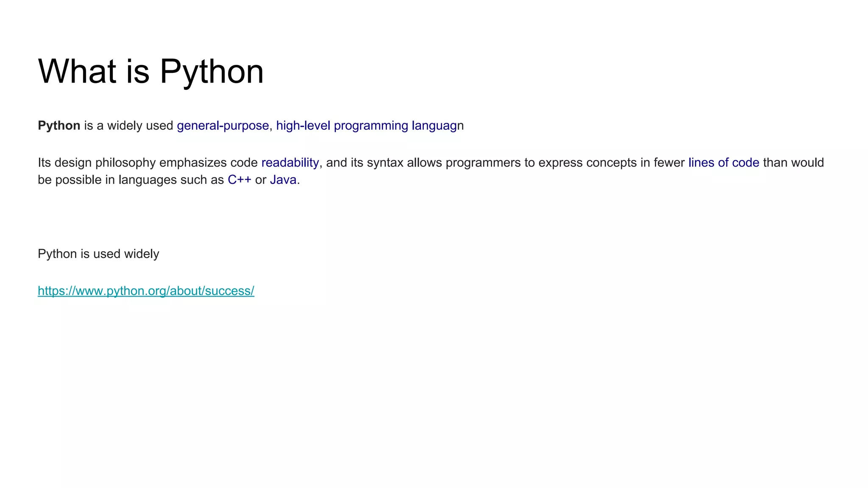Open the python.org success stories URL
Image resolution: width=868 pixels, height=488 pixels.
146,291
